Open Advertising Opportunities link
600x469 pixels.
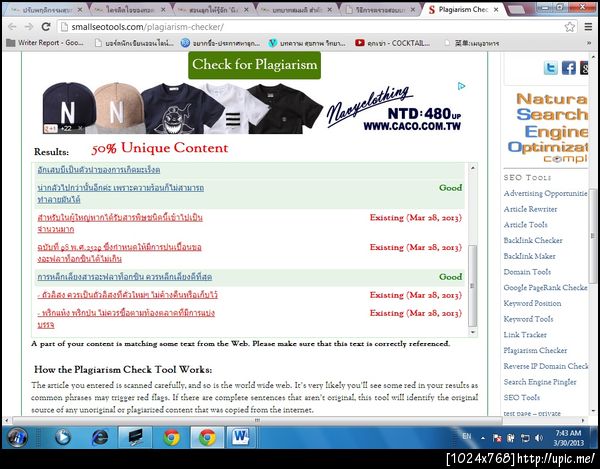[545, 193]
